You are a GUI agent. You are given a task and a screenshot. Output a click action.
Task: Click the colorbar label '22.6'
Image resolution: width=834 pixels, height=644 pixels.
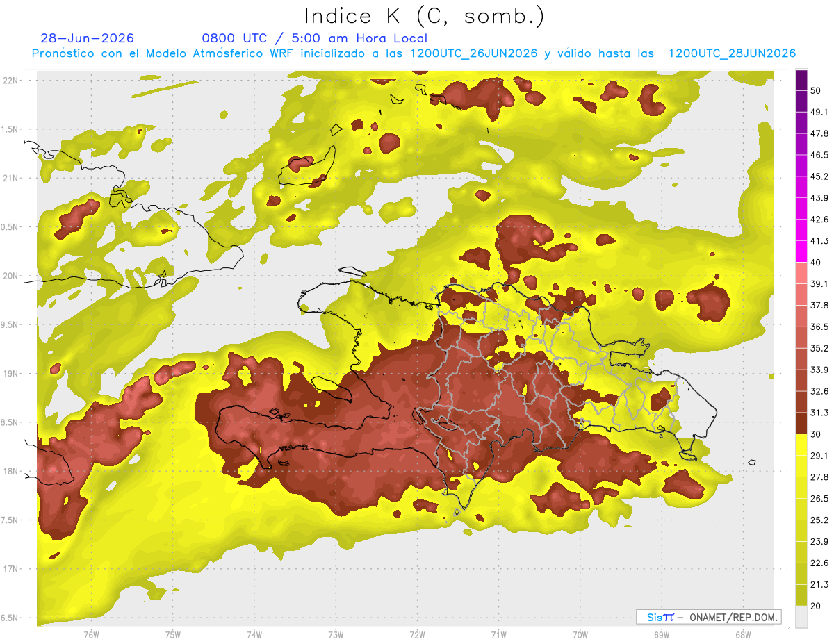click(819, 563)
